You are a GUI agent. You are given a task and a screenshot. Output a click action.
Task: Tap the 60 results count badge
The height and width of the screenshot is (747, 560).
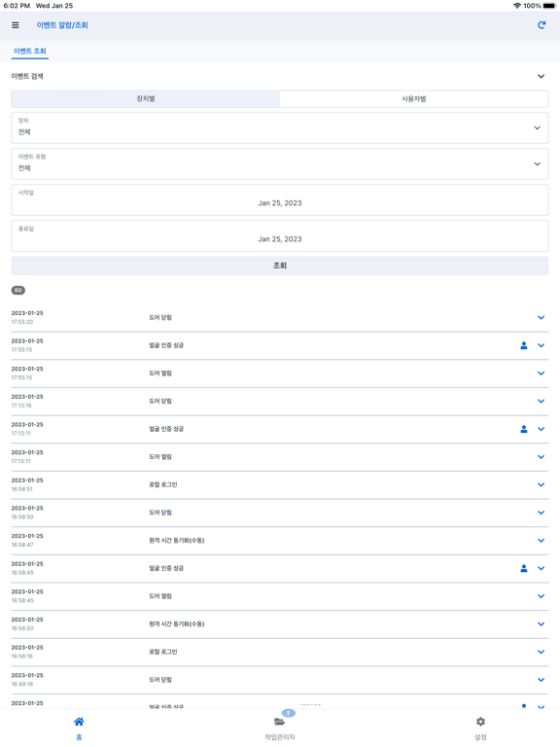18,290
